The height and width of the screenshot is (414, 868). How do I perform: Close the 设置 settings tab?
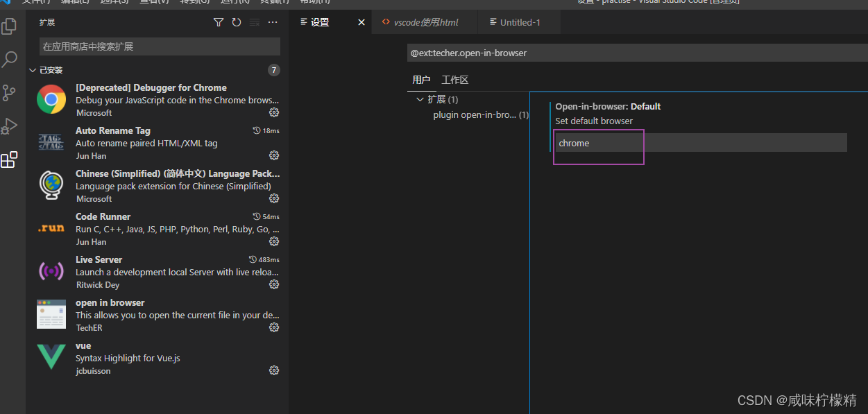[x=361, y=22]
